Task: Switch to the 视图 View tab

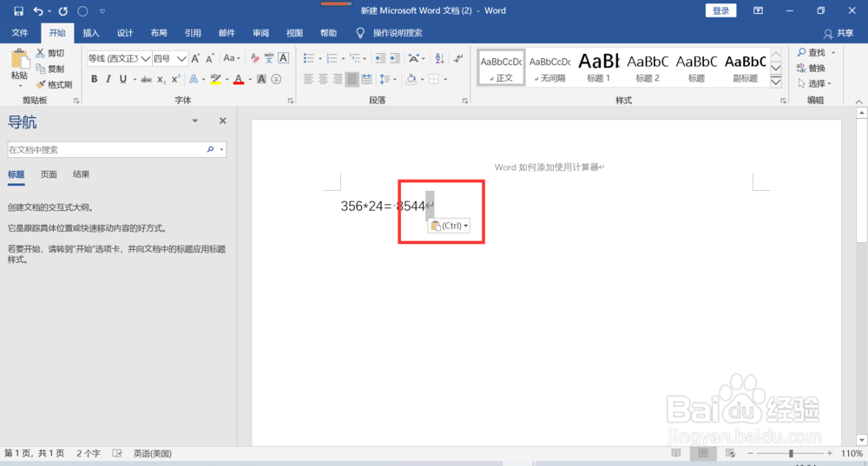Action: [x=294, y=33]
